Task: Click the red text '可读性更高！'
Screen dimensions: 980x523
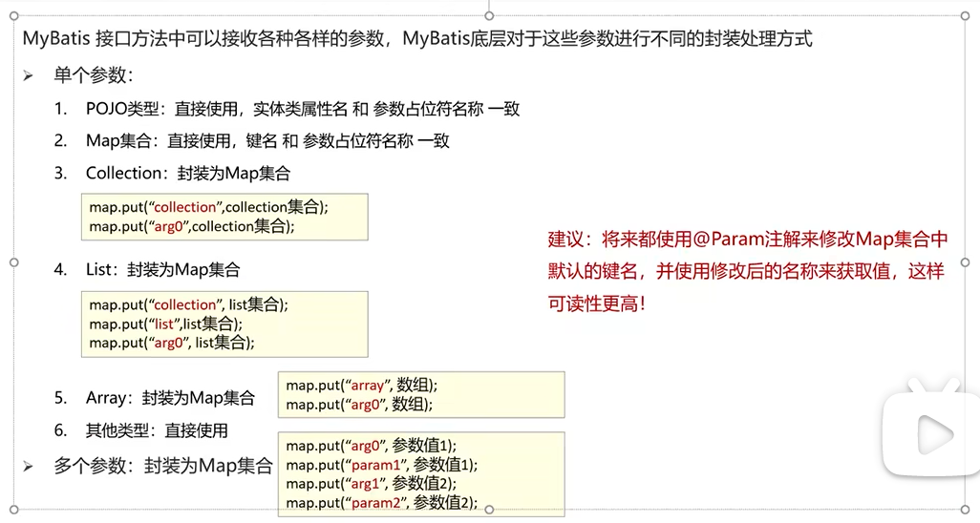Action: pos(598,304)
